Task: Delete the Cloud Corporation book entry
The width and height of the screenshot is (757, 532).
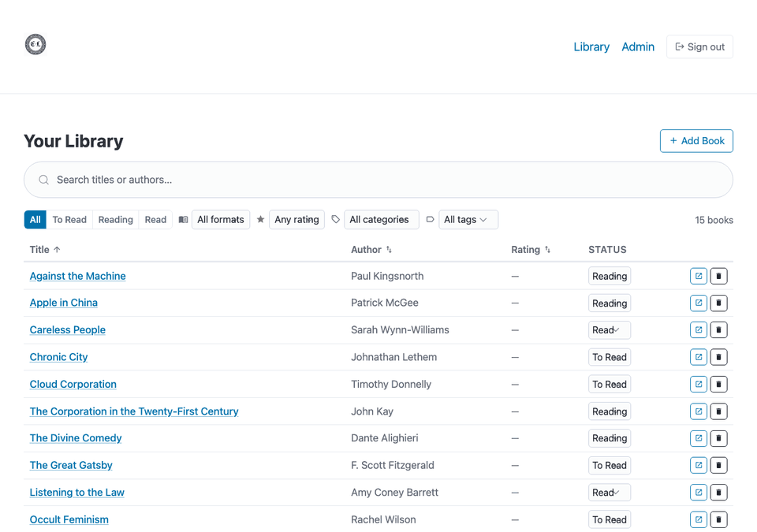Action: click(x=718, y=385)
